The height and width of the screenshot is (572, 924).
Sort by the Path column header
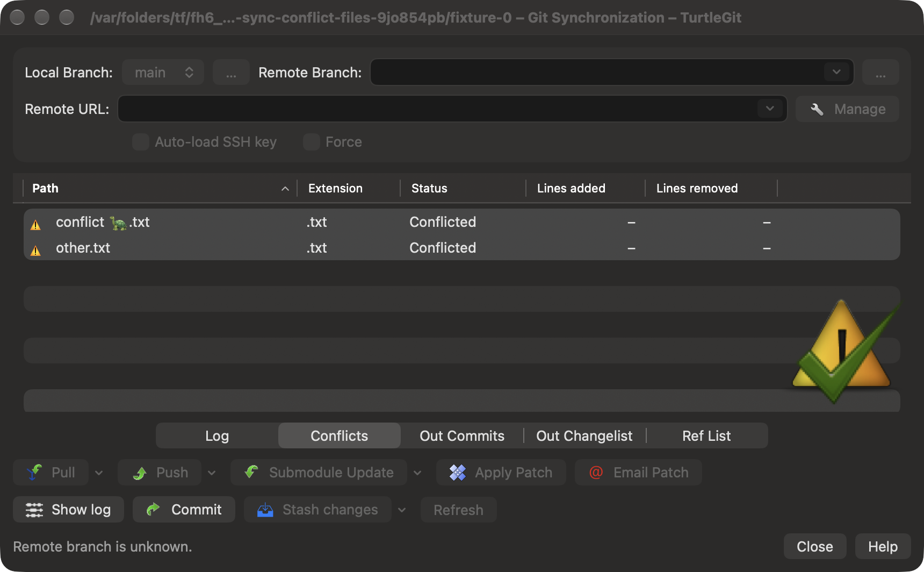(x=160, y=188)
